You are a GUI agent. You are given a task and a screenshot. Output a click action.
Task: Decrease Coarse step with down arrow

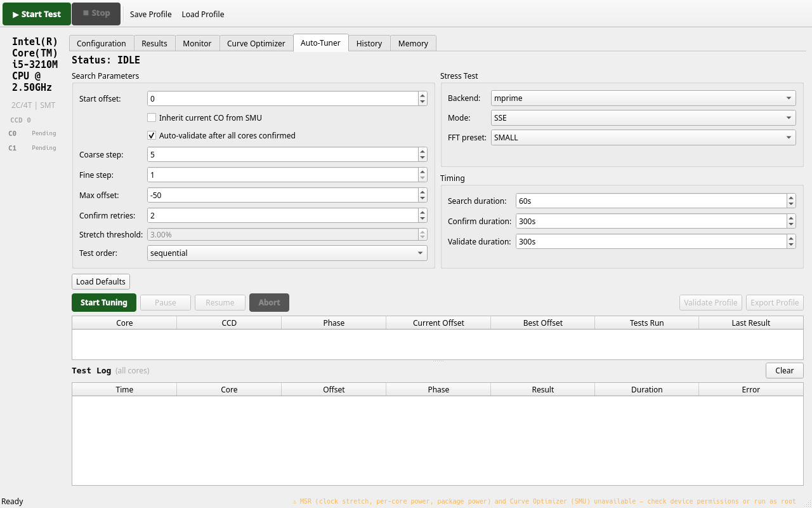pyautogui.click(x=422, y=157)
